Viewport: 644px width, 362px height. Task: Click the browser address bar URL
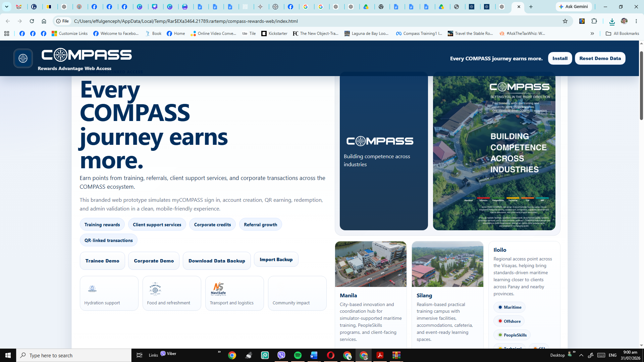point(186,21)
